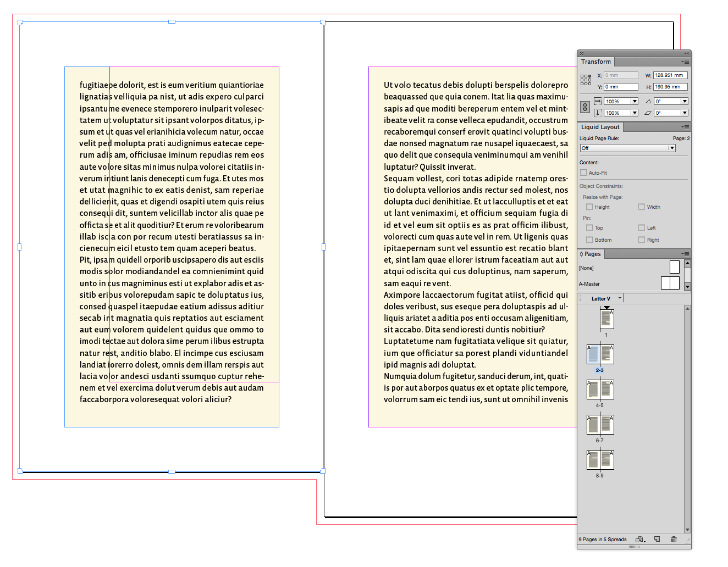This screenshot has height=567, width=728.
Task: Click masters section scroll down arrow
Action: click(687, 287)
